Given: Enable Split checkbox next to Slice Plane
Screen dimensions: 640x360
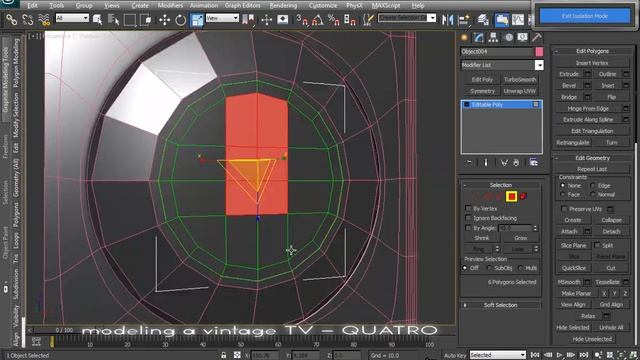Looking at the screenshot, I should 597,245.
